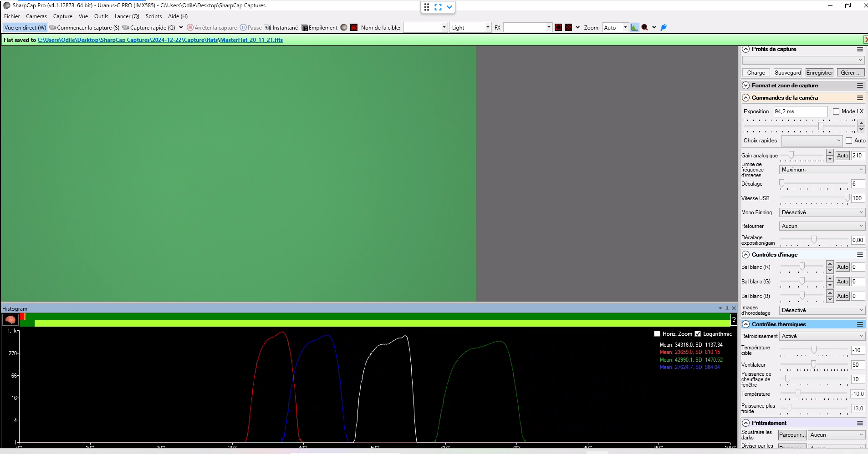Open the Mono Binning dropdown
The image size is (868, 454).
point(822,212)
